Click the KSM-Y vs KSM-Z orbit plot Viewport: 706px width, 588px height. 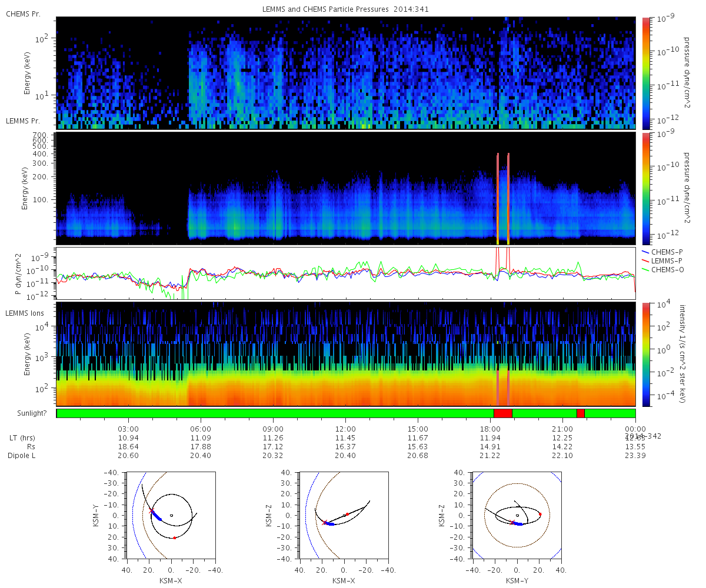point(517,515)
